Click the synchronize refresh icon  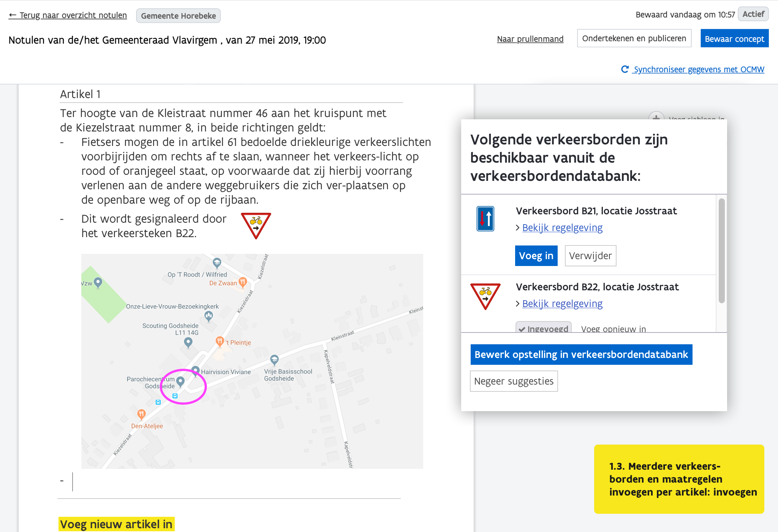point(625,69)
